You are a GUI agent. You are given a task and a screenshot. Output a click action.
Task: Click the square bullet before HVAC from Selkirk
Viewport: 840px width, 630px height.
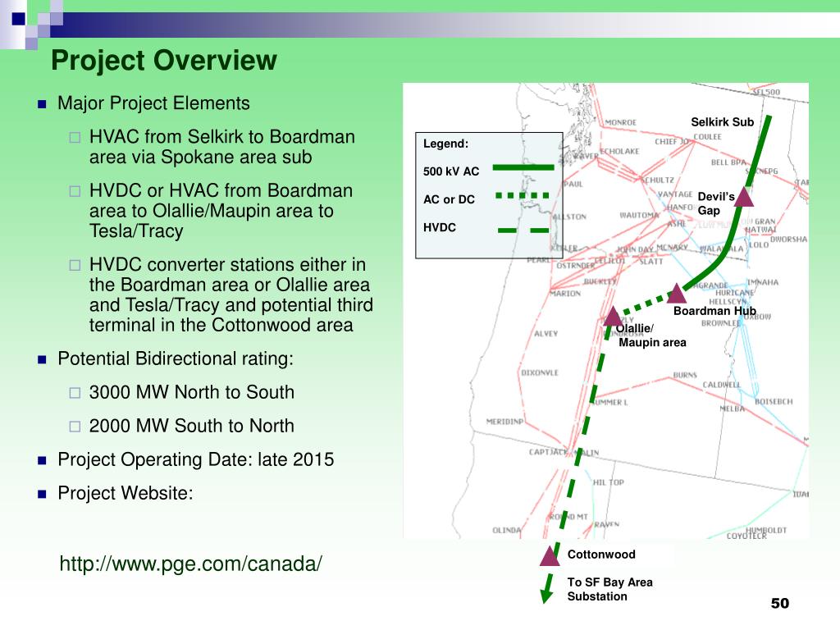pyautogui.click(x=75, y=138)
